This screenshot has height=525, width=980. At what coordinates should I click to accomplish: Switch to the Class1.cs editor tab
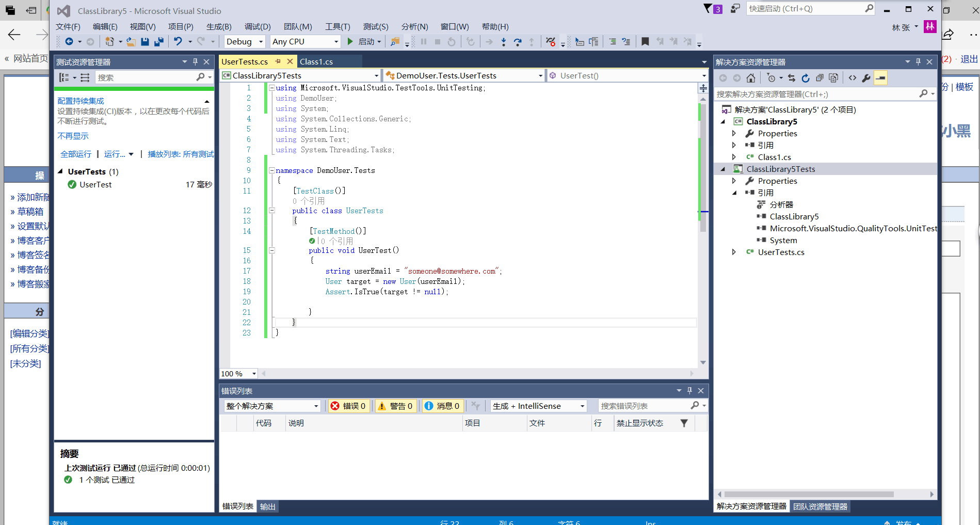coord(316,62)
